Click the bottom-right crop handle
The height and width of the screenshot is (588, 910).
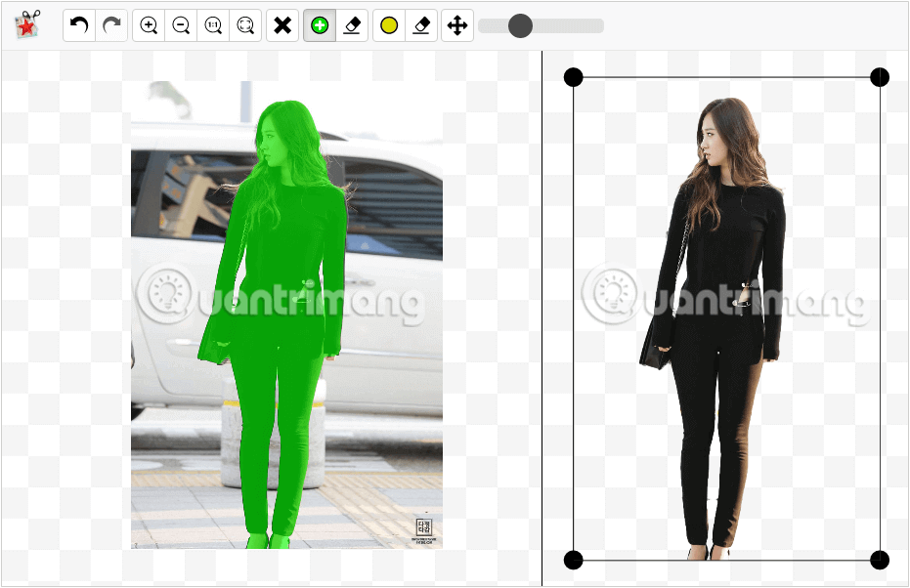880,560
